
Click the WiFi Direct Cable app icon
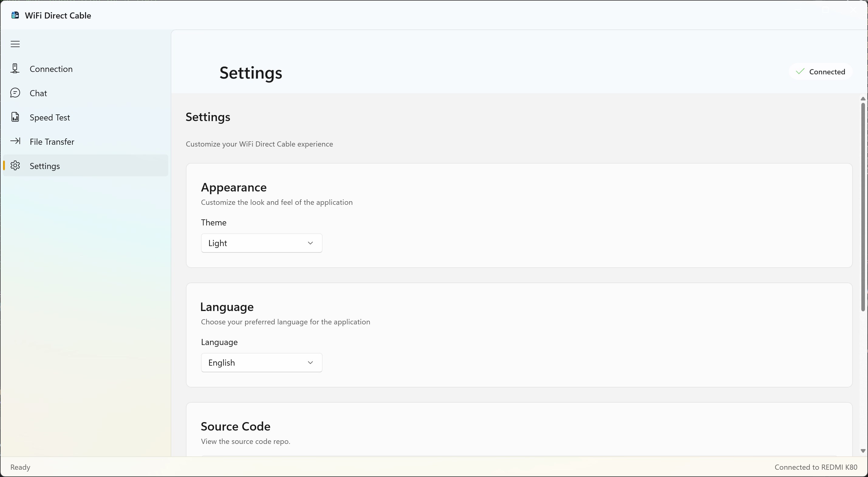tap(15, 15)
